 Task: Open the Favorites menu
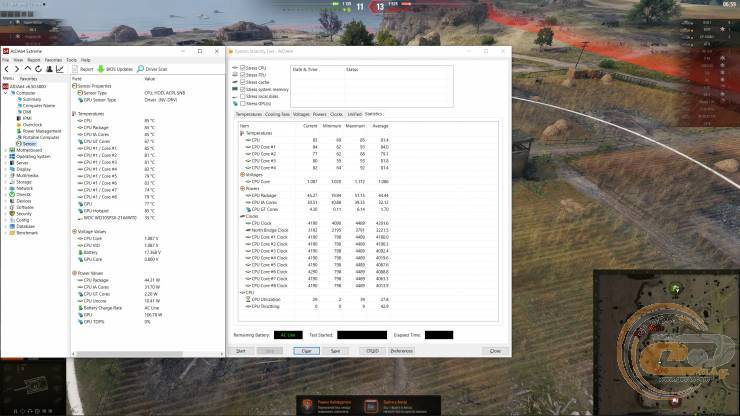coord(53,60)
